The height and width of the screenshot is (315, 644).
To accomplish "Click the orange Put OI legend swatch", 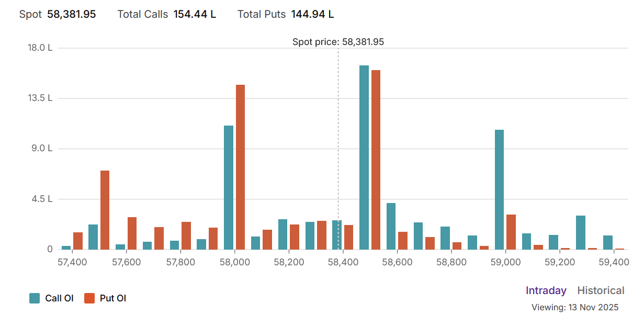I will coord(89,298).
